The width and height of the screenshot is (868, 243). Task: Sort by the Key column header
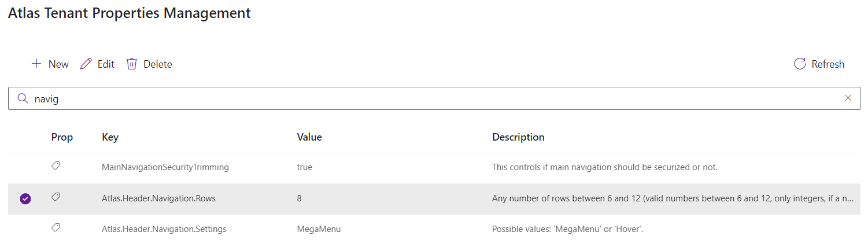110,137
